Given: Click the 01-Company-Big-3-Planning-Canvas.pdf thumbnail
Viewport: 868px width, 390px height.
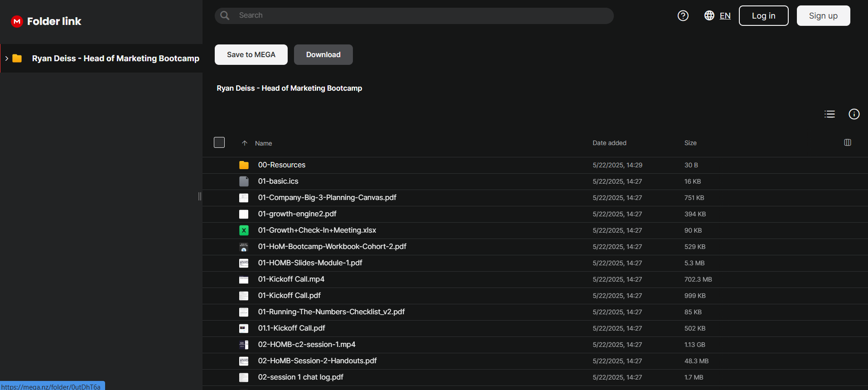Looking at the screenshot, I should pos(244,198).
